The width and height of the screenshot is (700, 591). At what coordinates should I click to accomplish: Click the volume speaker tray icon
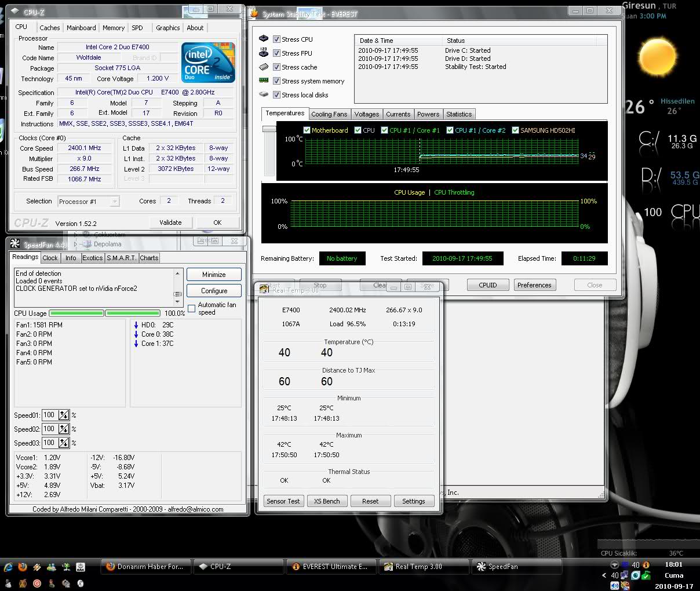click(616, 586)
